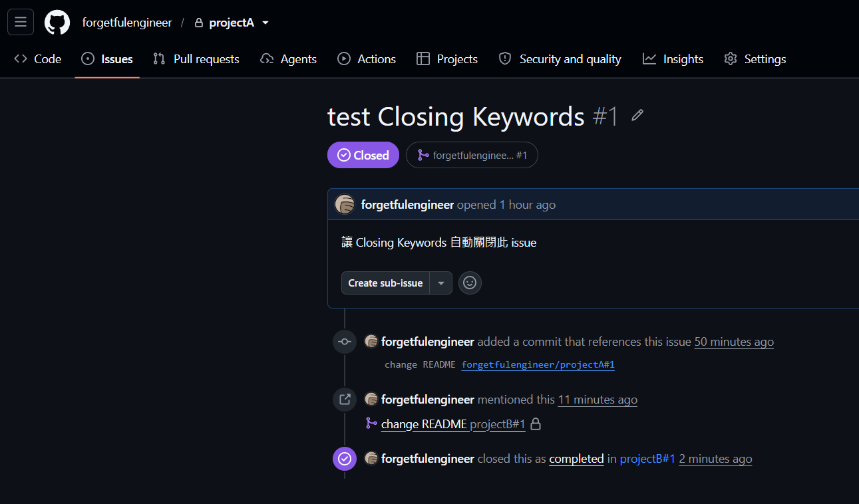Add a reaction with the smiley icon
The height and width of the screenshot is (504, 859).
[x=470, y=283]
